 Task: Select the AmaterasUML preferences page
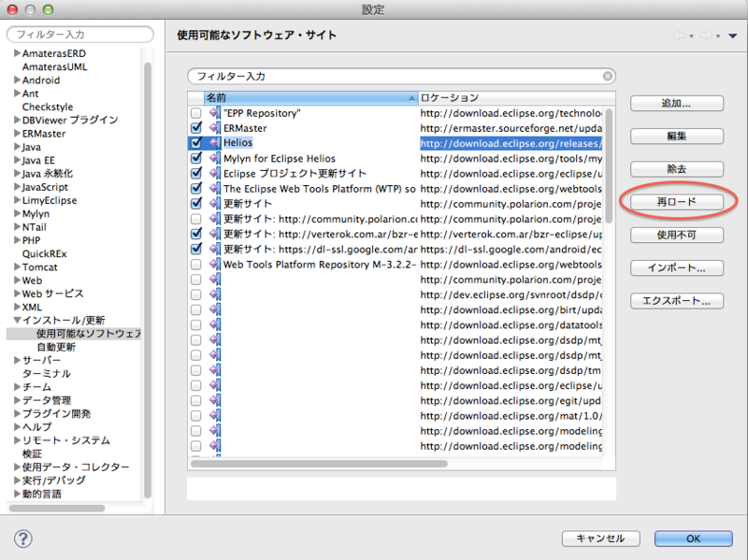pyautogui.click(x=55, y=66)
